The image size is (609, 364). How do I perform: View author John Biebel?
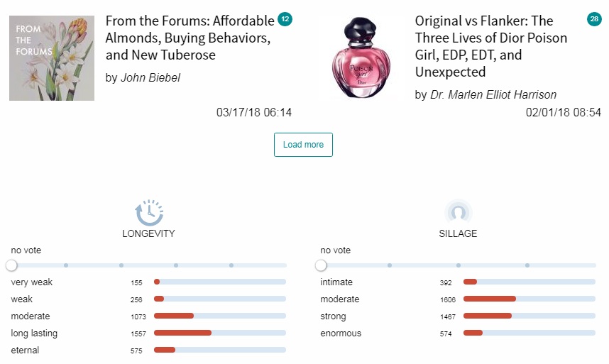pos(150,77)
